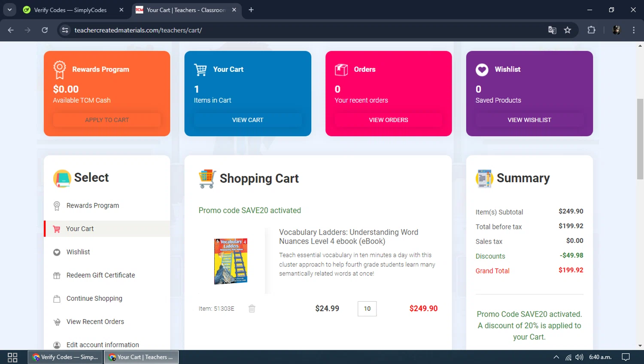644x364 pixels.
Task: Click the sidebar Rewards Program ribbon icon
Action: click(57, 206)
